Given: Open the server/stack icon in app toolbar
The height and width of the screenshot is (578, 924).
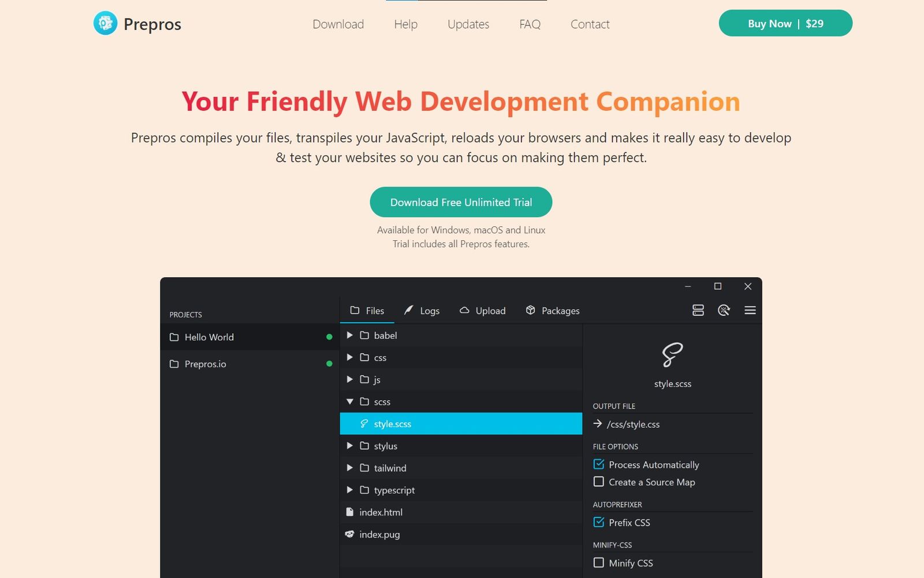Looking at the screenshot, I should pos(698,311).
